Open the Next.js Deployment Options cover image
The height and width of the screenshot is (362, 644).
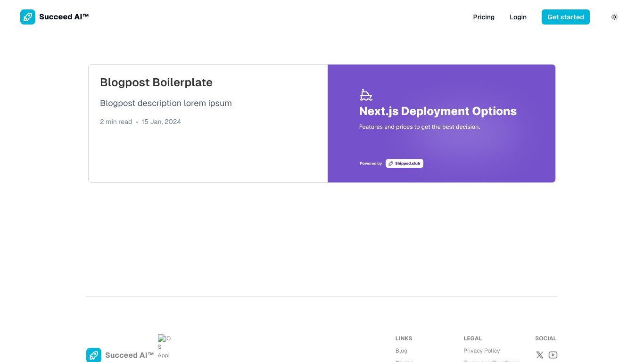(441, 123)
